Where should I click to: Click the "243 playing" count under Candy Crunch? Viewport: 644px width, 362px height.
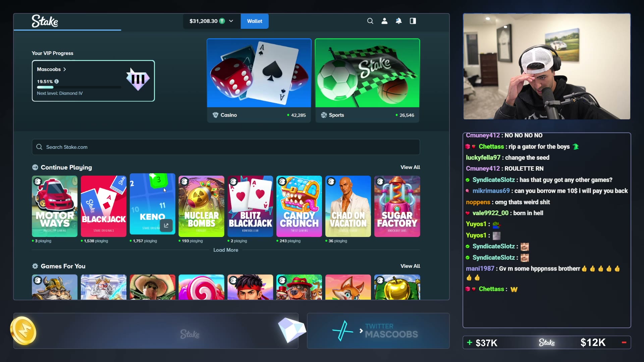(290, 241)
